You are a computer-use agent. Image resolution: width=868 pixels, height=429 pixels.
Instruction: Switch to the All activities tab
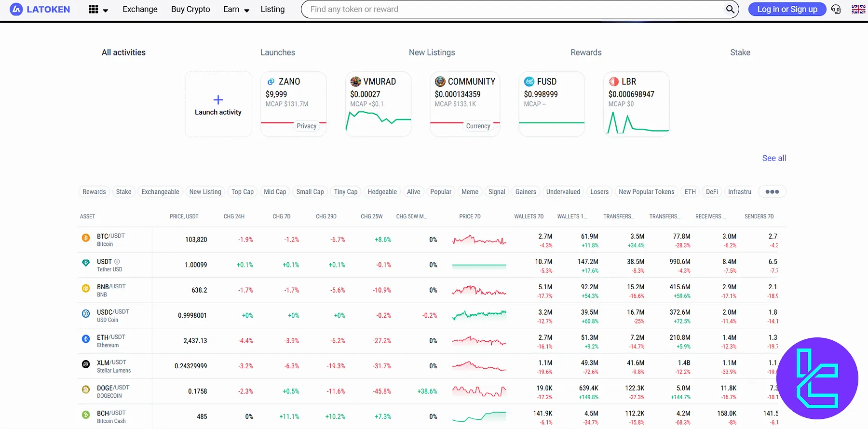[123, 53]
